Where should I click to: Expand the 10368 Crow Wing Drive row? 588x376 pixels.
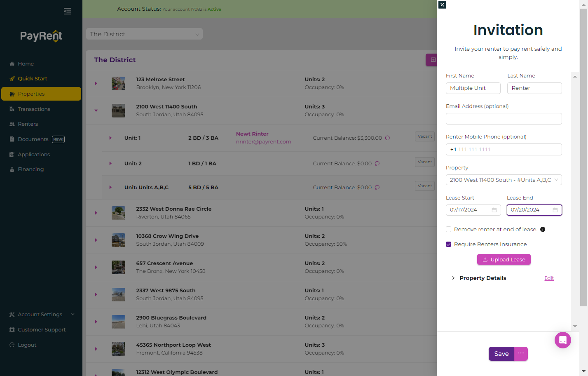tap(96, 240)
